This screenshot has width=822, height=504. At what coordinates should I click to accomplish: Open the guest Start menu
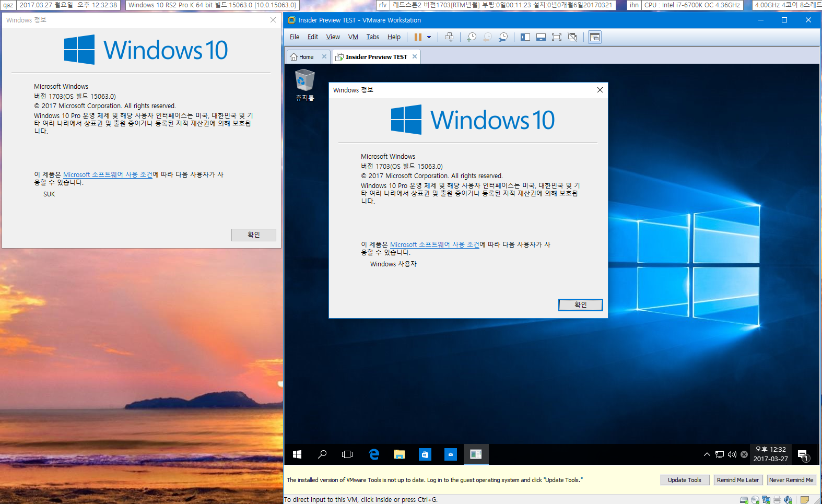(x=297, y=454)
